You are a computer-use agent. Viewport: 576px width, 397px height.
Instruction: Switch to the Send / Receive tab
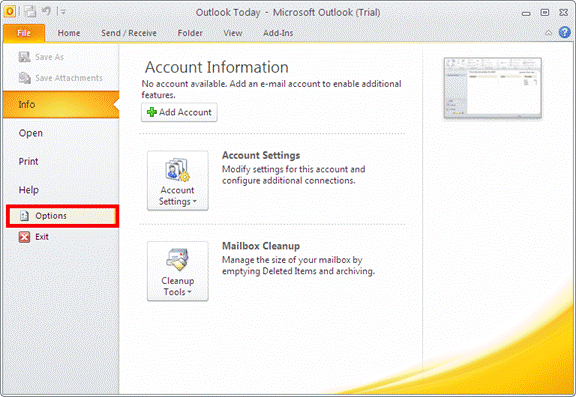pos(129,33)
